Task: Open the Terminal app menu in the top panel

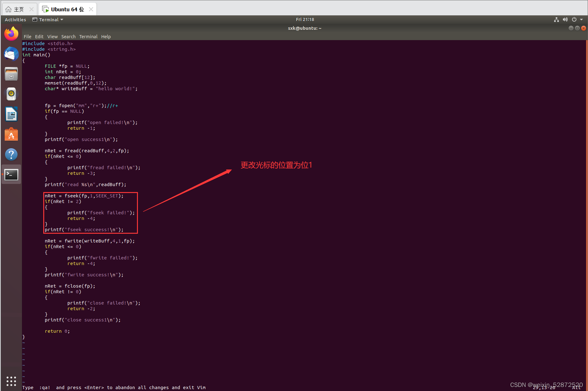Action: pos(48,19)
